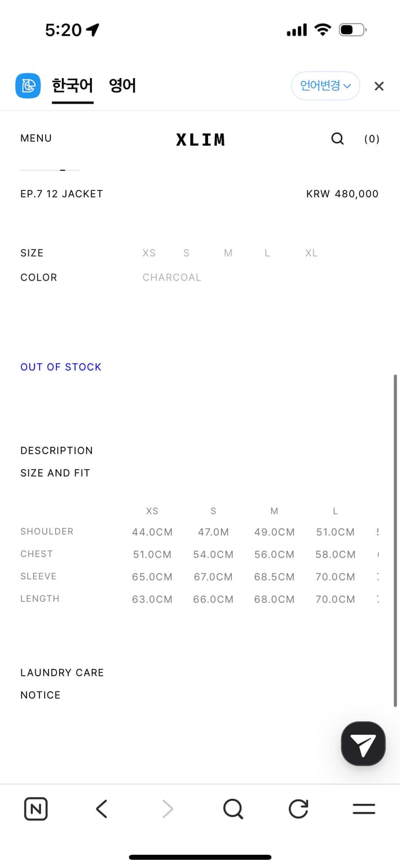Screen dimensions: 400x868
Task: Open the shopping cart (0)
Action: tap(372, 139)
